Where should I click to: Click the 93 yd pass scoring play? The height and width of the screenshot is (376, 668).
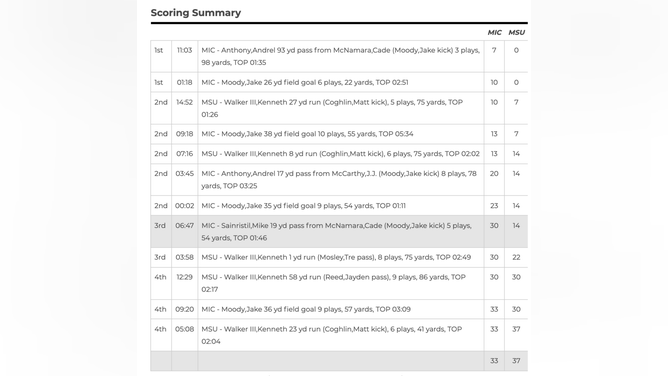(x=339, y=56)
